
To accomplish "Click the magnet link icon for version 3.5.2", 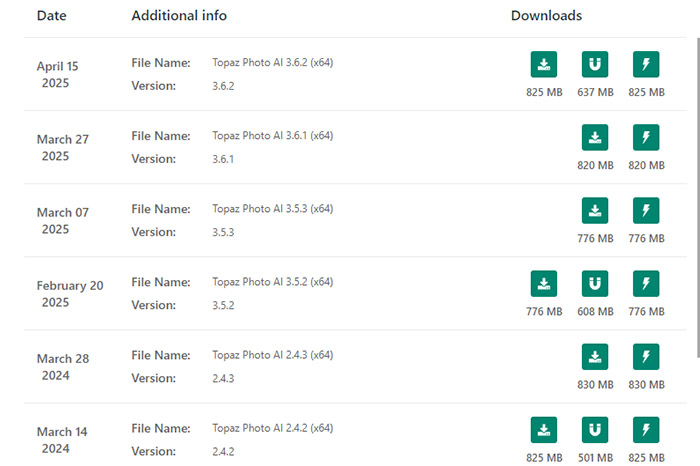I will (595, 284).
